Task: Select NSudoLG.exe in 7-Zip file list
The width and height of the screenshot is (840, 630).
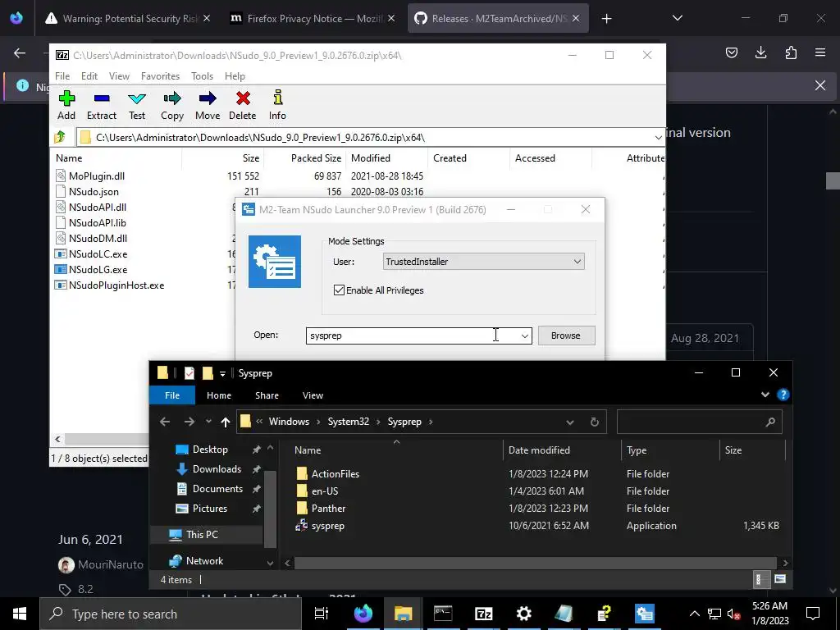Action: 98,269
